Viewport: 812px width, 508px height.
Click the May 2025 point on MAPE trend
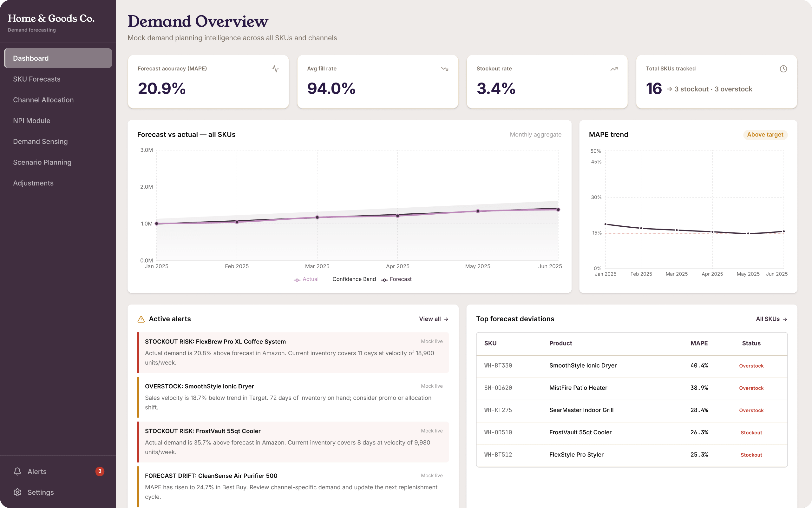(748, 233)
